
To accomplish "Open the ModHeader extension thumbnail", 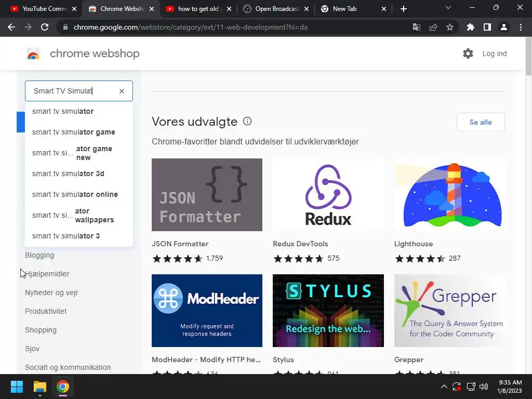I will (207, 311).
